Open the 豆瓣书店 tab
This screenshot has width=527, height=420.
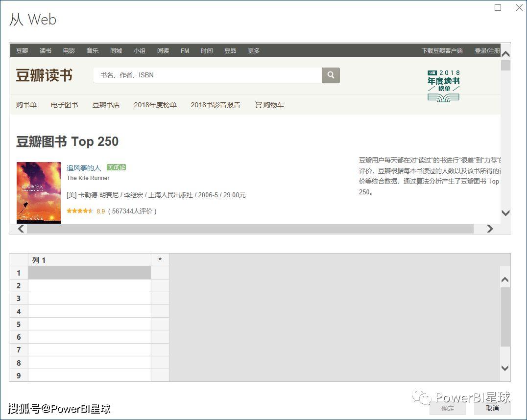coord(106,105)
